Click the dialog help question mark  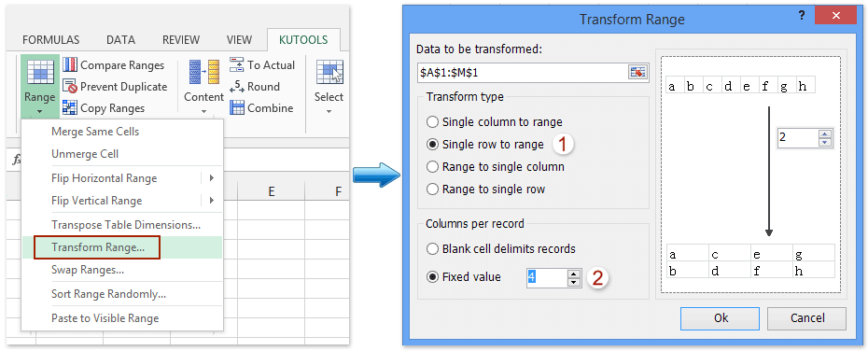(x=801, y=16)
